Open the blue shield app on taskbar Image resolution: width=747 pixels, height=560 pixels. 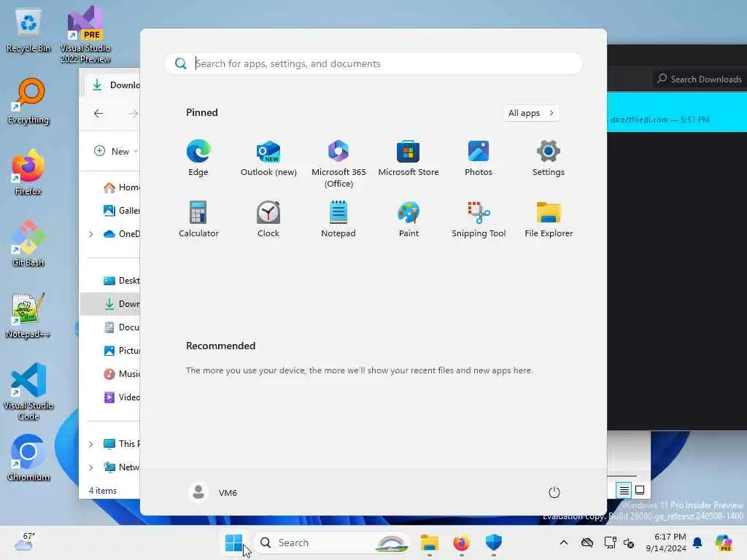pos(494,542)
